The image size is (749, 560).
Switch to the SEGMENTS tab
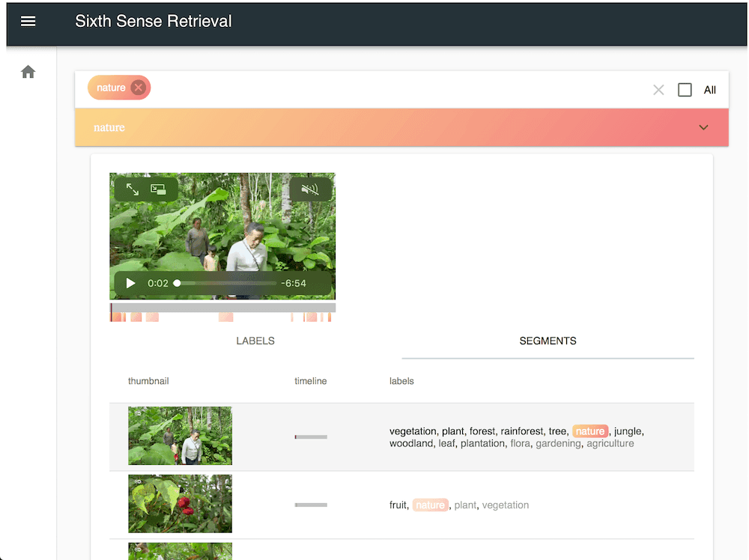coord(548,341)
